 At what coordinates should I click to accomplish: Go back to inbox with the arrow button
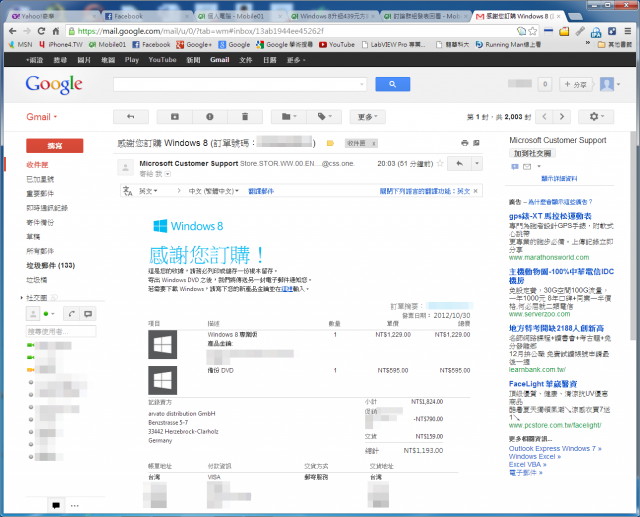pyautogui.click(x=131, y=117)
